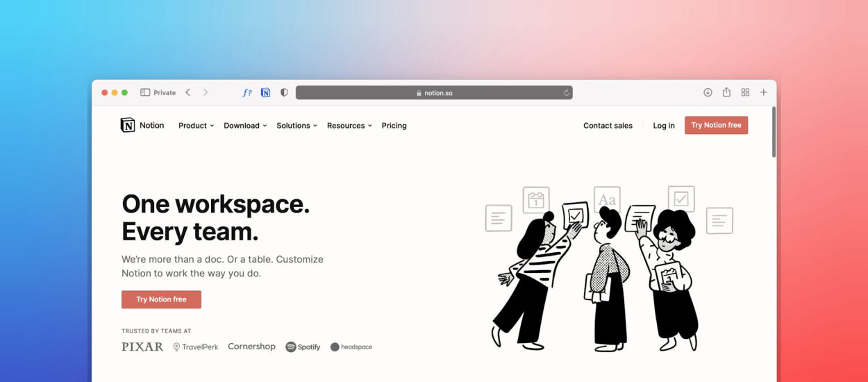The image size is (868, 382).
Task: Click the TravelPerk logo
Action: coord(195,347)
